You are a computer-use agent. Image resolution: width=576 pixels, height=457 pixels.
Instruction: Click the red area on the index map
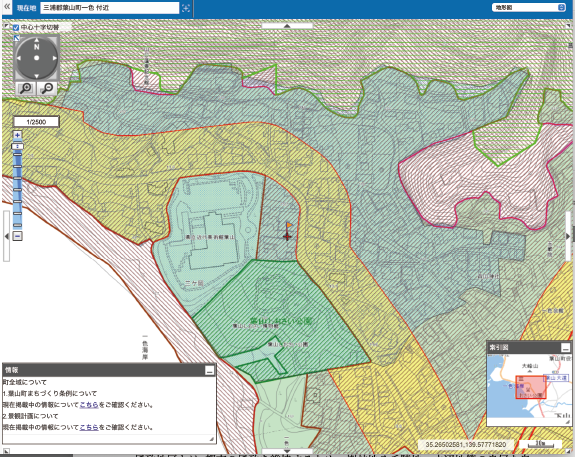coord(530,387)
